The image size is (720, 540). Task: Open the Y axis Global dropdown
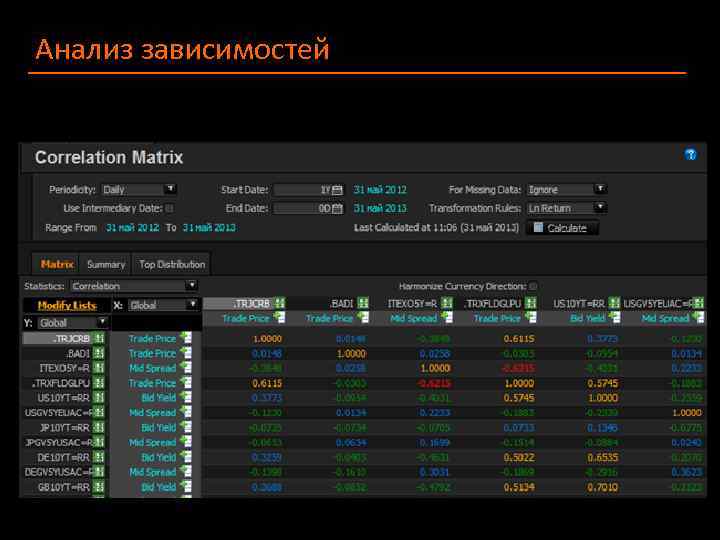tap(73, 323)
